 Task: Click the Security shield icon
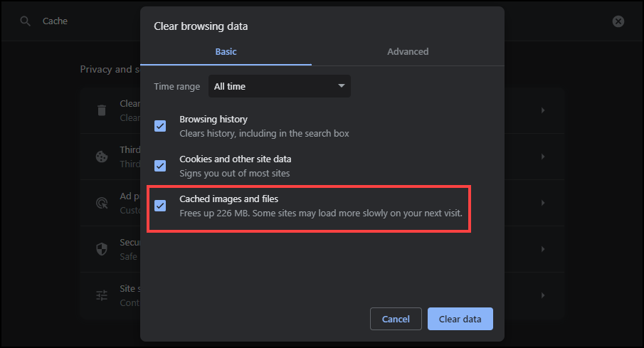[102, 249]
